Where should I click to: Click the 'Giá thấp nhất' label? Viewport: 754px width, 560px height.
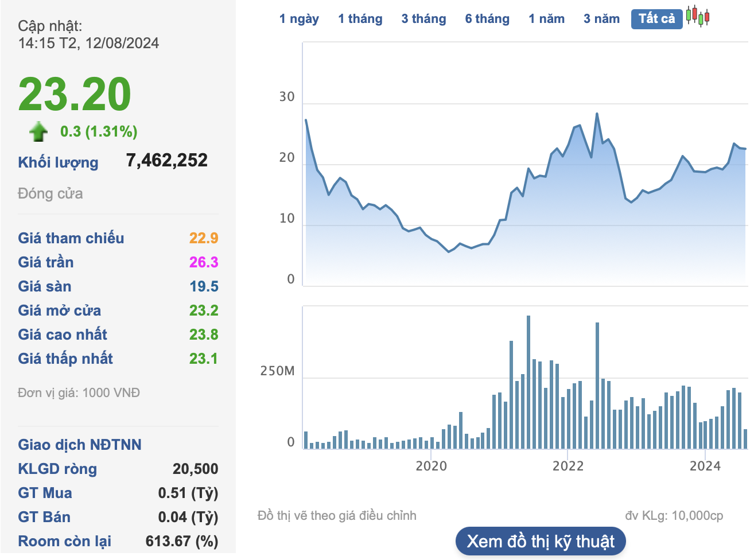(65, 359)
